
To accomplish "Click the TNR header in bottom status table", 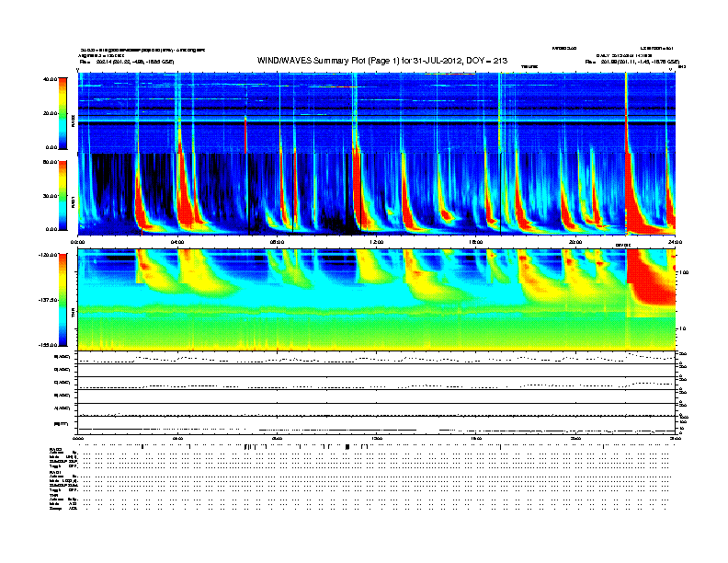I will tap(53, 495).
